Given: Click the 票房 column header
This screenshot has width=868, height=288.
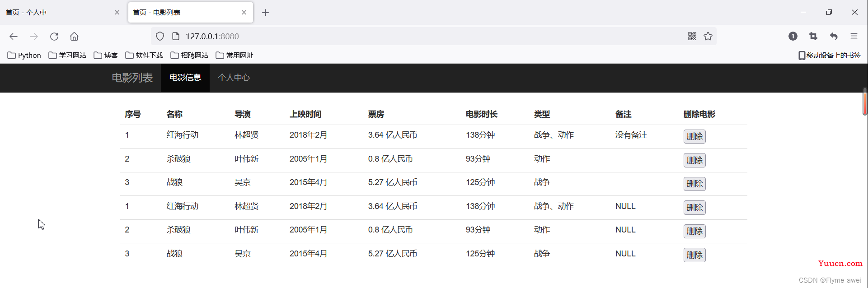Looking at the screenshot, I should [x=376, y=114].
